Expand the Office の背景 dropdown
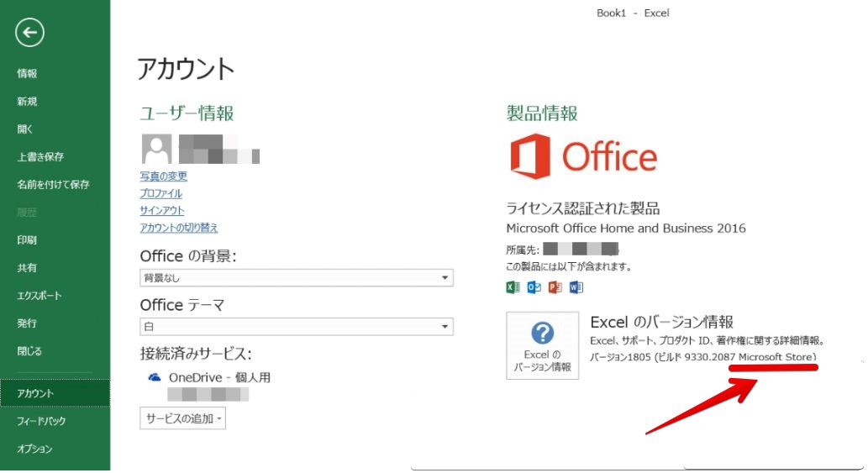This screenshot has height=473, width=868. [x=297, y=278]
